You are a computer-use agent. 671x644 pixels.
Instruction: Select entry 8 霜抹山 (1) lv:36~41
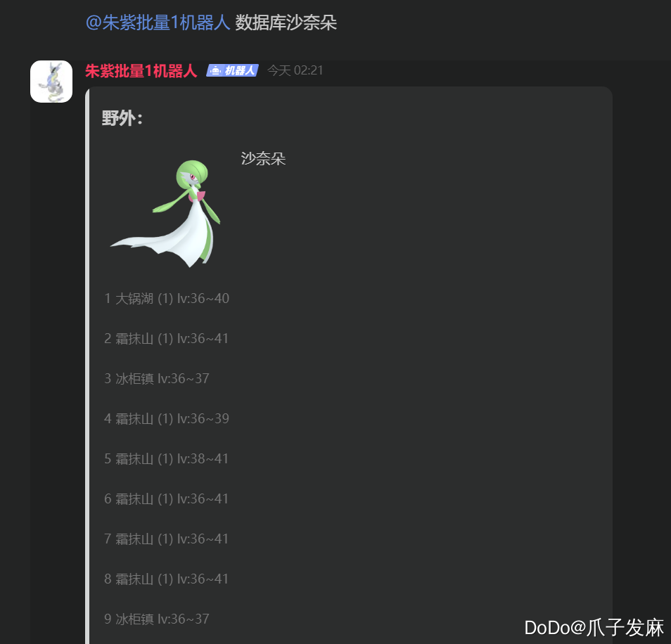coord(166,579)
